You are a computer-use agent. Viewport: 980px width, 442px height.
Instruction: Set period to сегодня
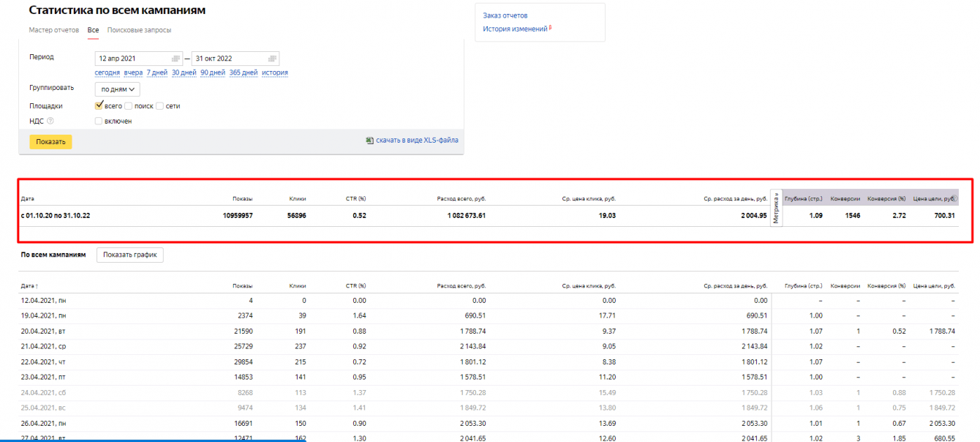(108, 72)
